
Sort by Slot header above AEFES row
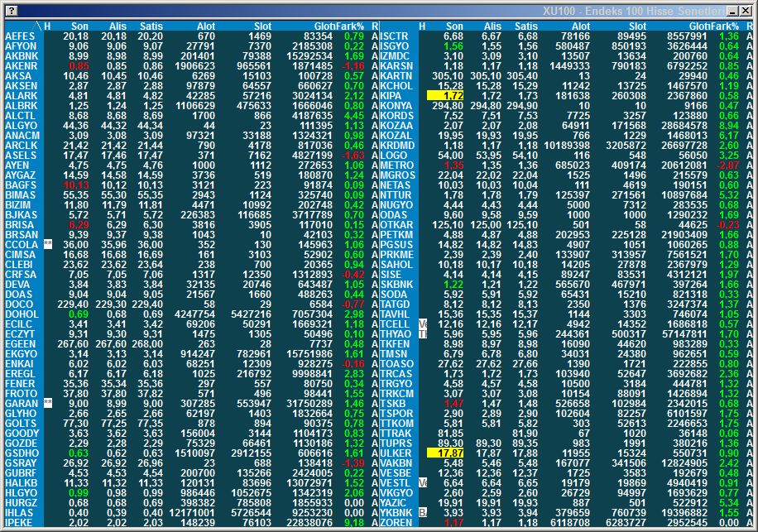[x=262, y=26]
